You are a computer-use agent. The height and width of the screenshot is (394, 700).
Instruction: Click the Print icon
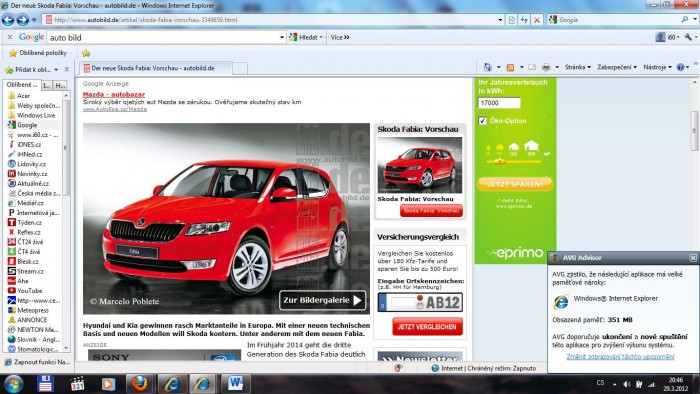[546, 67]
